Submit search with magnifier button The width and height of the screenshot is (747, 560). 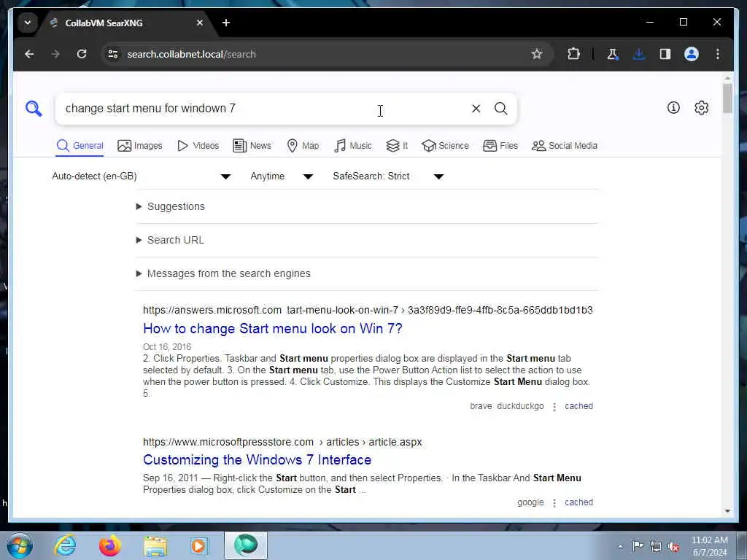(x=500, y=109)
